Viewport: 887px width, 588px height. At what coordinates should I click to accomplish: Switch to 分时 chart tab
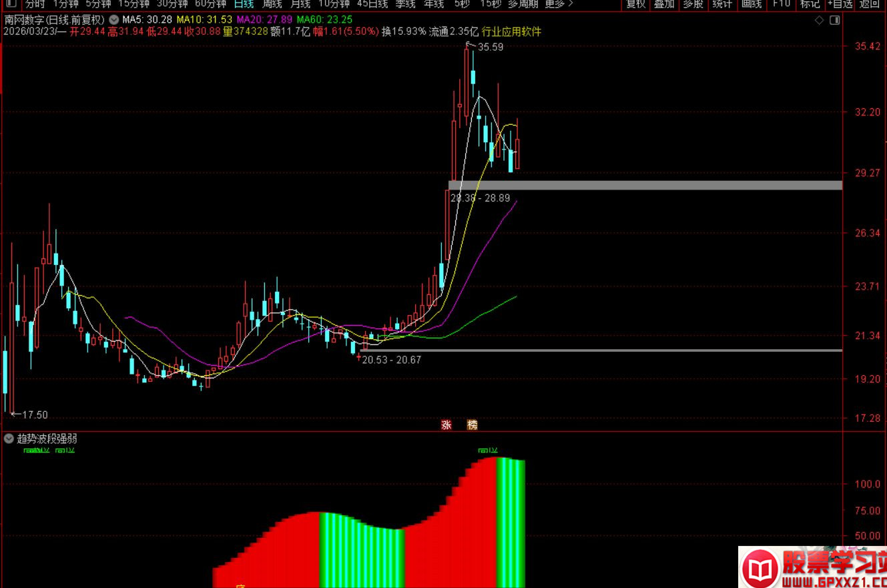coord(35,4)
